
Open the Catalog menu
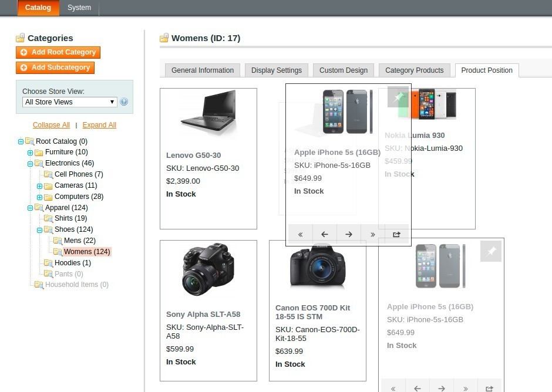point(38,8)
